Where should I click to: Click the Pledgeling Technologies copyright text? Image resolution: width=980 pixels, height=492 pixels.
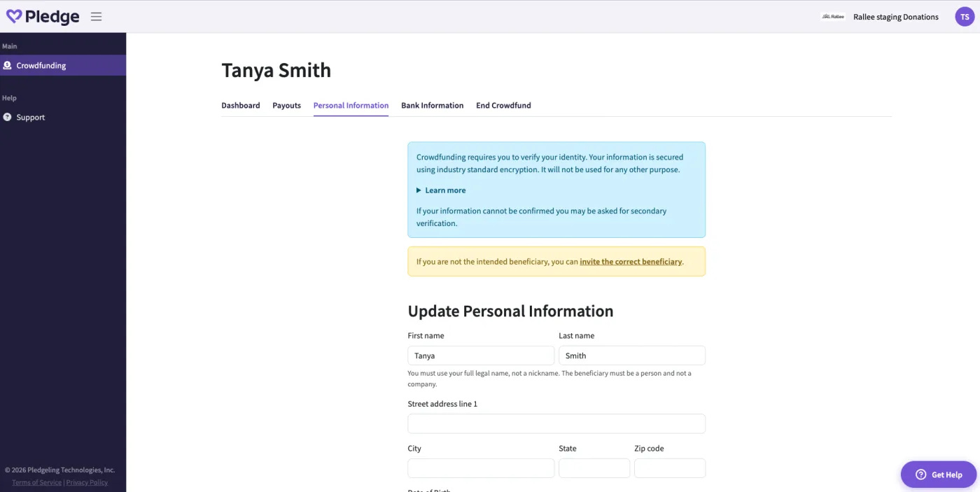point(59,470)
